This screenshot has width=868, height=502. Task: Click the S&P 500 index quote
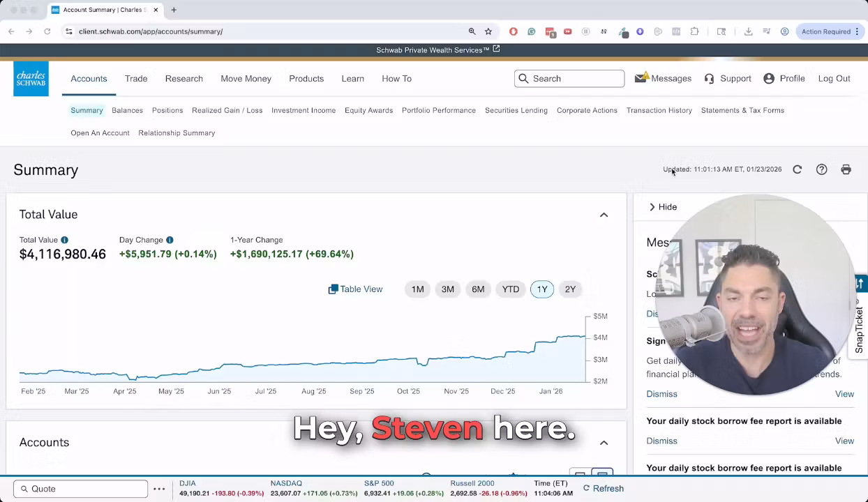click(403, 489)
